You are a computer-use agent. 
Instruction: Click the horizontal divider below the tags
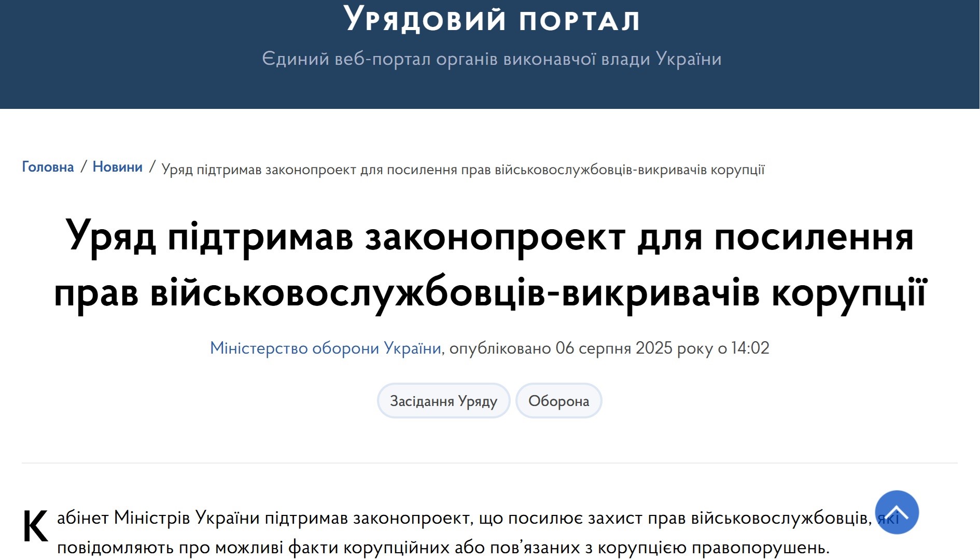pyautogui.click(x=489, y=463)
